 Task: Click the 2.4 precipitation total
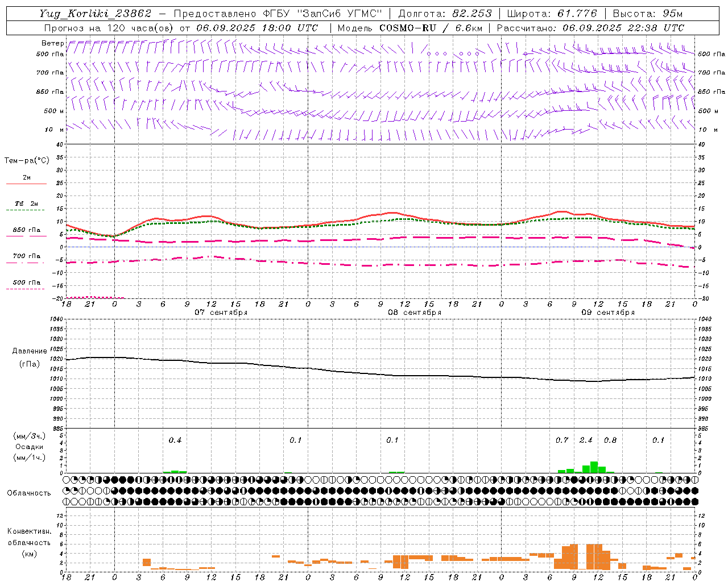pos(586,440)
